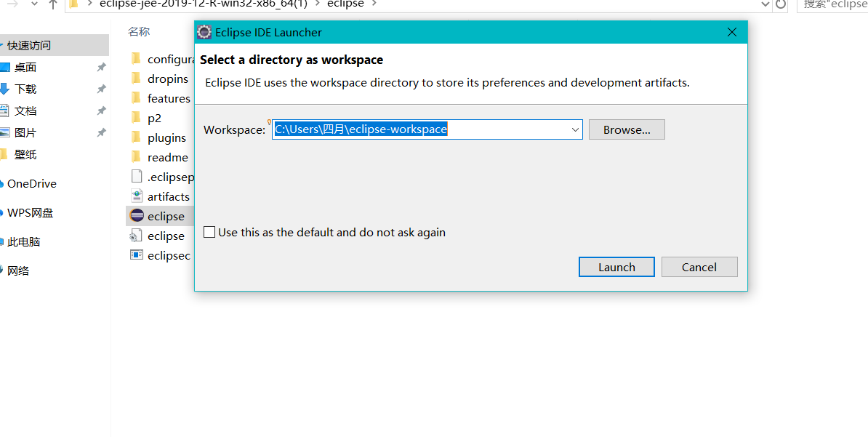
Task: Select the eclipse configuration settings file icon
Action: (136, 236)
